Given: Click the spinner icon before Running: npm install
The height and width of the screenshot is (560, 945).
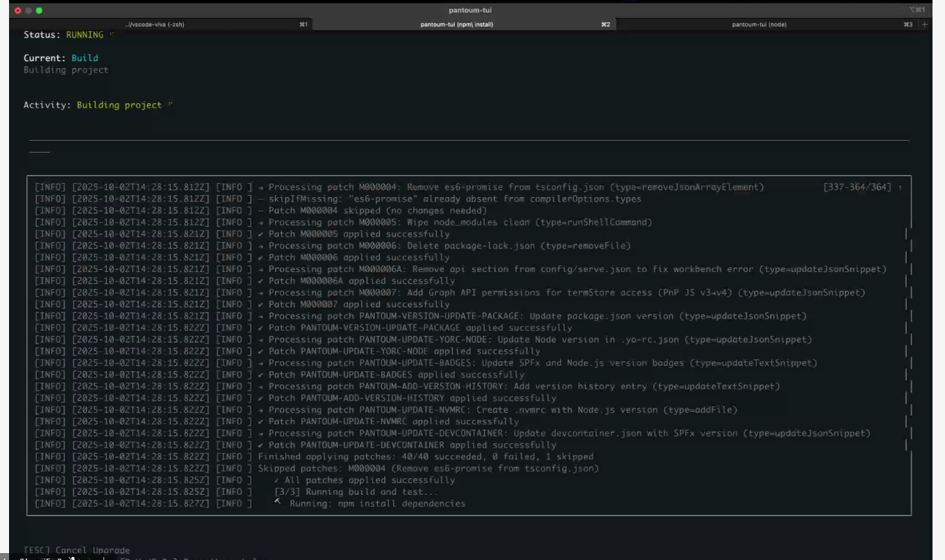Looking at the screenshot, I should (x=278, y=502).
